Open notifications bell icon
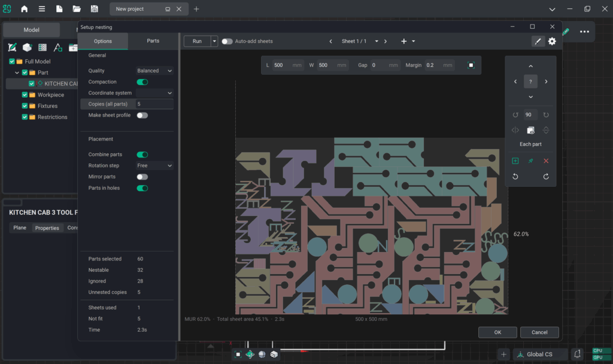The width and height of the screenshot is (613, 364). click(578, 354)
